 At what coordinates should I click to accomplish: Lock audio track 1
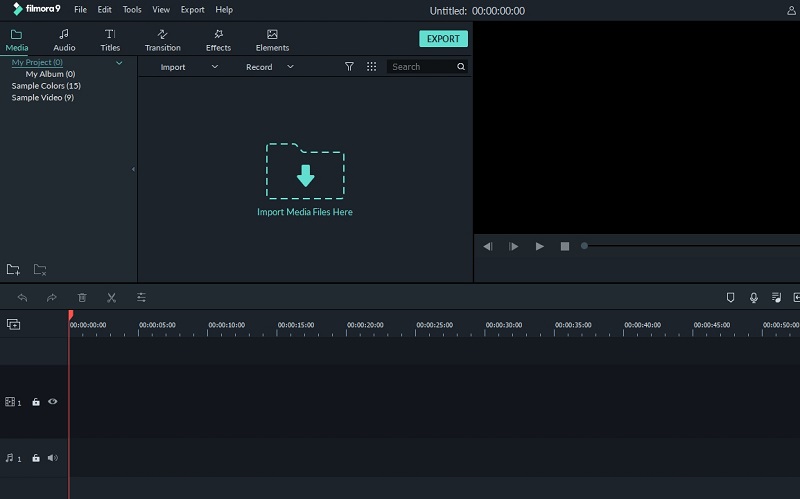click(36, 458)
